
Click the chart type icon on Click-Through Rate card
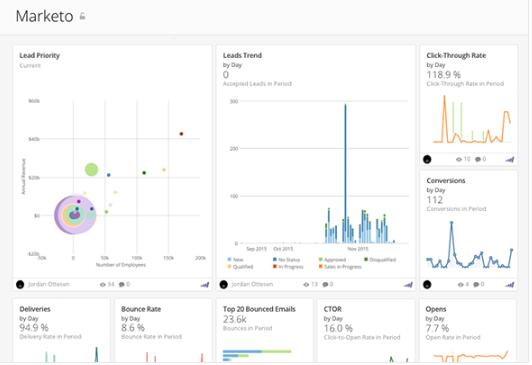510,159
